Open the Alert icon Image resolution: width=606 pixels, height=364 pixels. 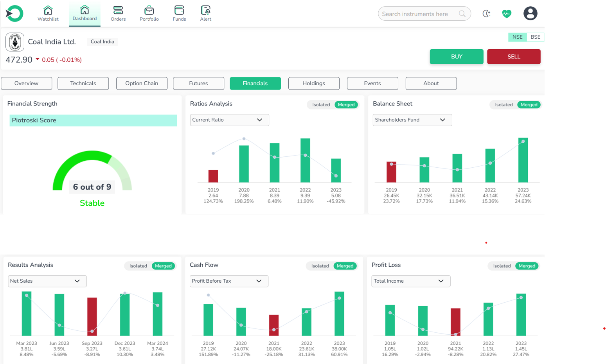205,10
